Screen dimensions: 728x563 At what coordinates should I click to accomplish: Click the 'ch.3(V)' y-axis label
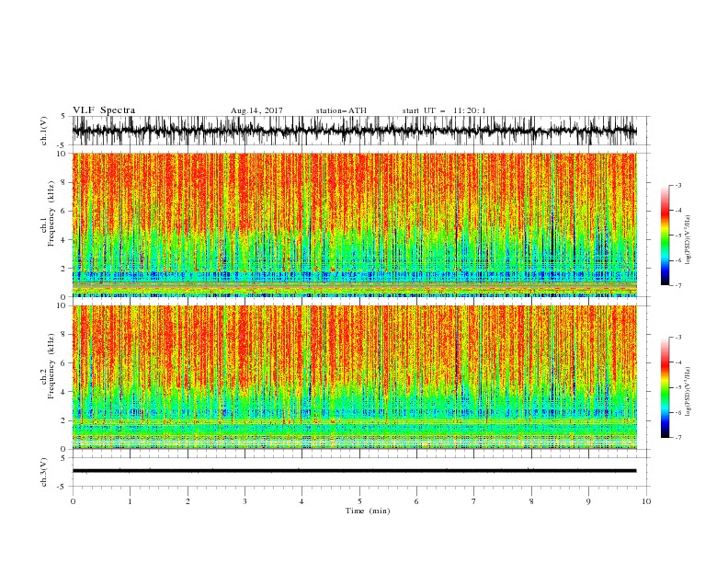pyautogui.click(x=44, y=472)
